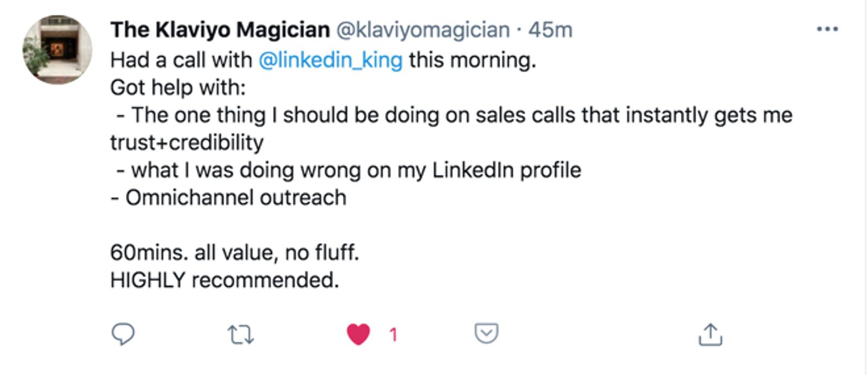Unlike the tweet via red heart
Image resolution: width=868 pixels, height=375 pixels.
359,334
